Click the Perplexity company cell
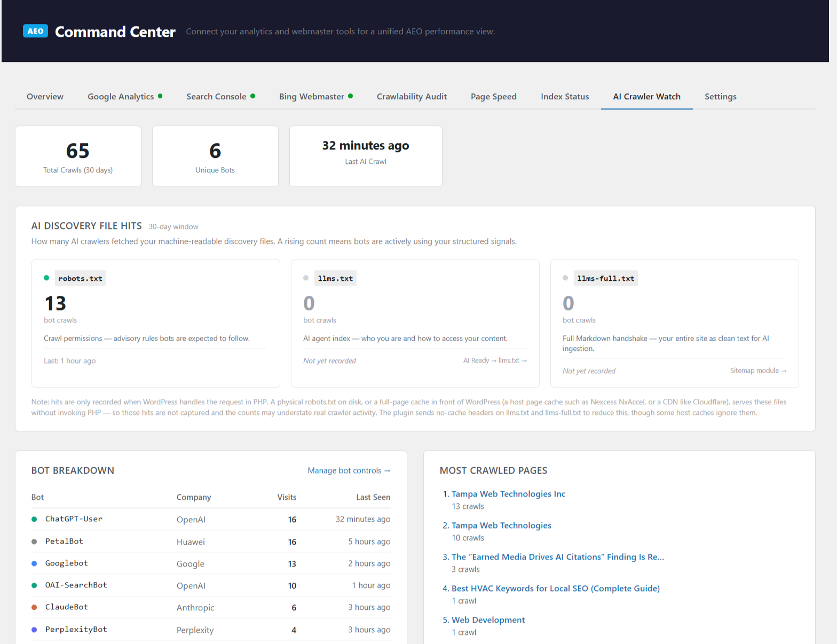The width and height of the screenshot is (837, 644). click(195, 630)
